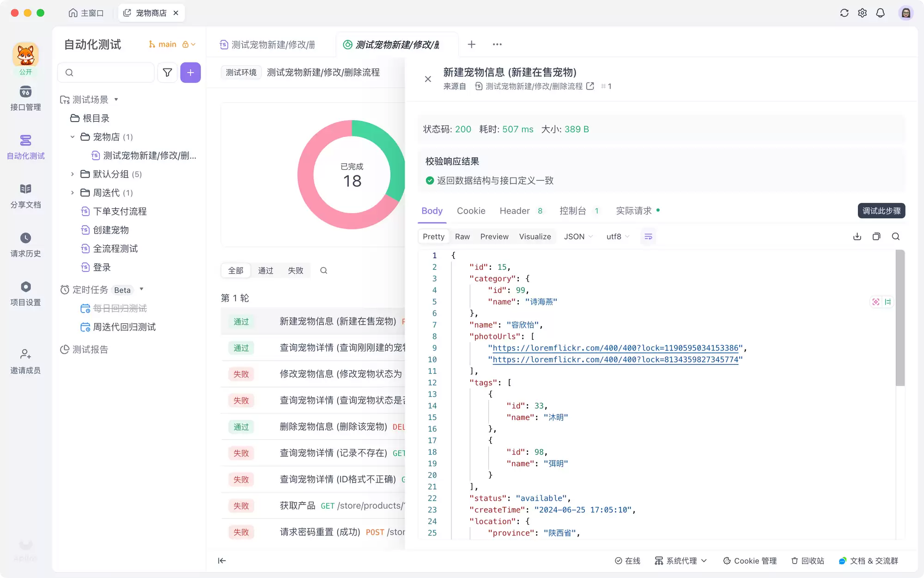Click the 测试环境 environment tag
This screenshot has width=924, height=578.
tap(241, 73)
